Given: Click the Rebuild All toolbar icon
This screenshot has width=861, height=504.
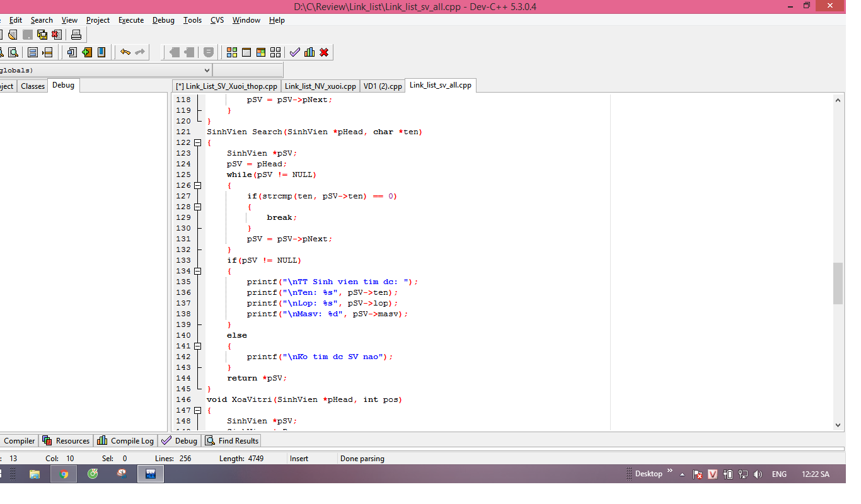Looking at the screenshot, I should (275, 52).
